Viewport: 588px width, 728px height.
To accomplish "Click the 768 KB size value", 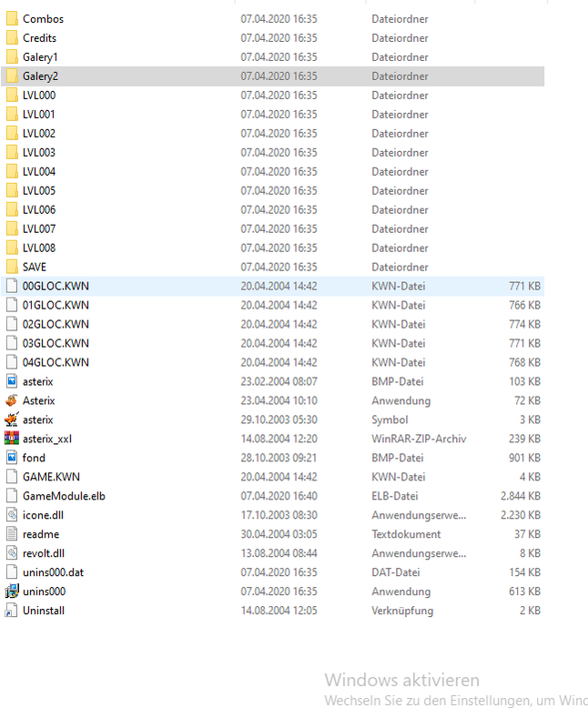I will 524,362.
